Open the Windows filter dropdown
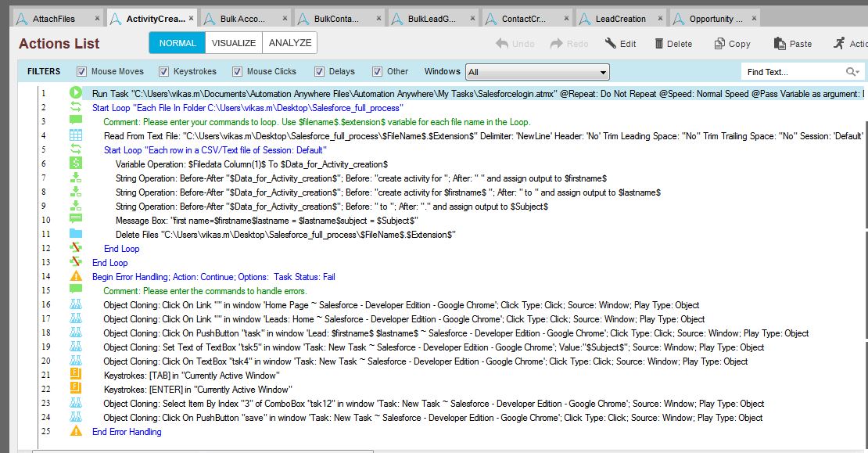 pos(536,72)
